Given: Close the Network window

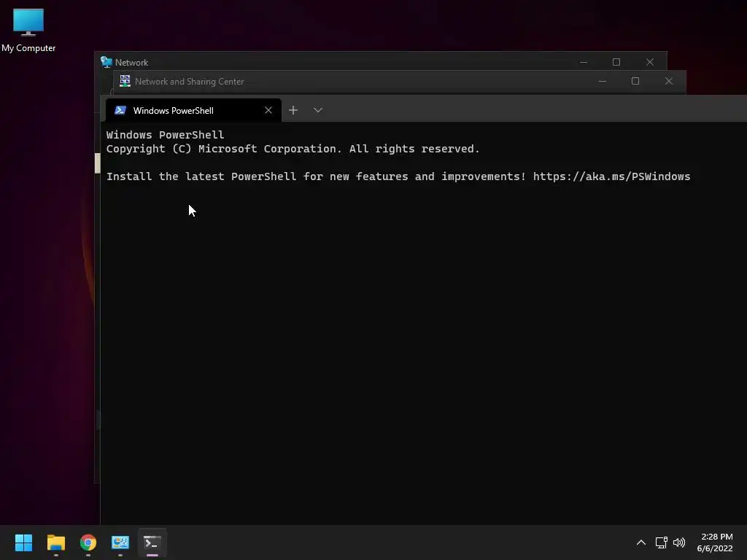Looking at the screenshot, I should pos(650,63).
